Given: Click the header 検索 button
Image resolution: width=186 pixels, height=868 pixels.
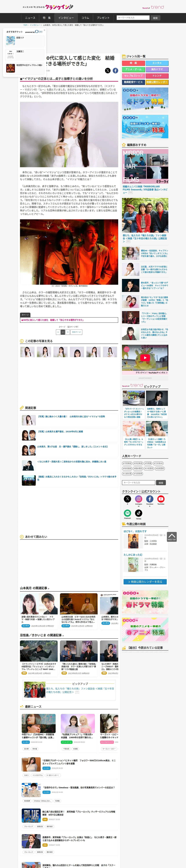Looking at the screenshot, I should tap(155, 18).
